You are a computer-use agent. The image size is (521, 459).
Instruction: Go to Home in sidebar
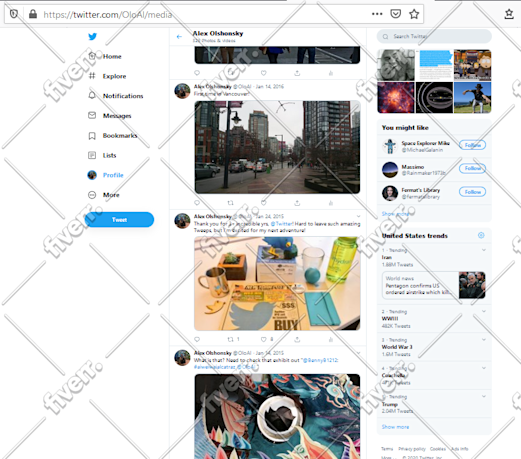point(112,56)
